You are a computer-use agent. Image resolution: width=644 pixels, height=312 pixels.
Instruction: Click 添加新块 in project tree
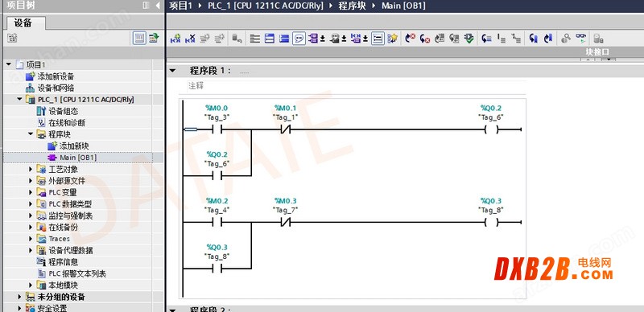[x=74, y=146]
